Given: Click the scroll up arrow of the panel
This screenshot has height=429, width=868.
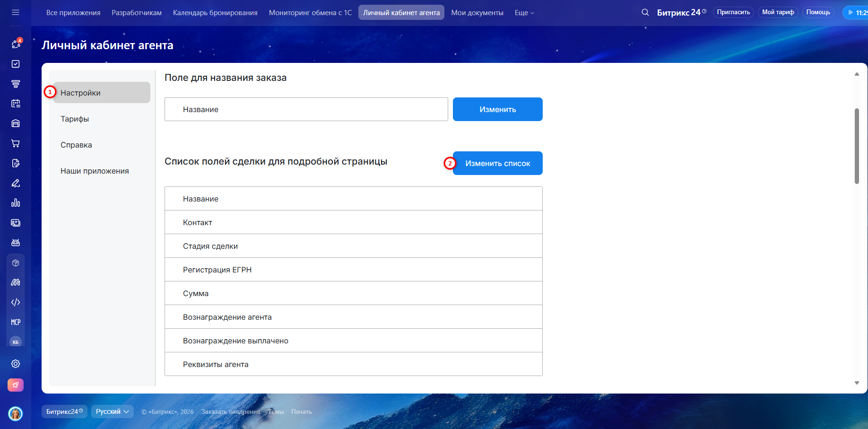Looking at the screenshot, I should (x=857, y=74).
